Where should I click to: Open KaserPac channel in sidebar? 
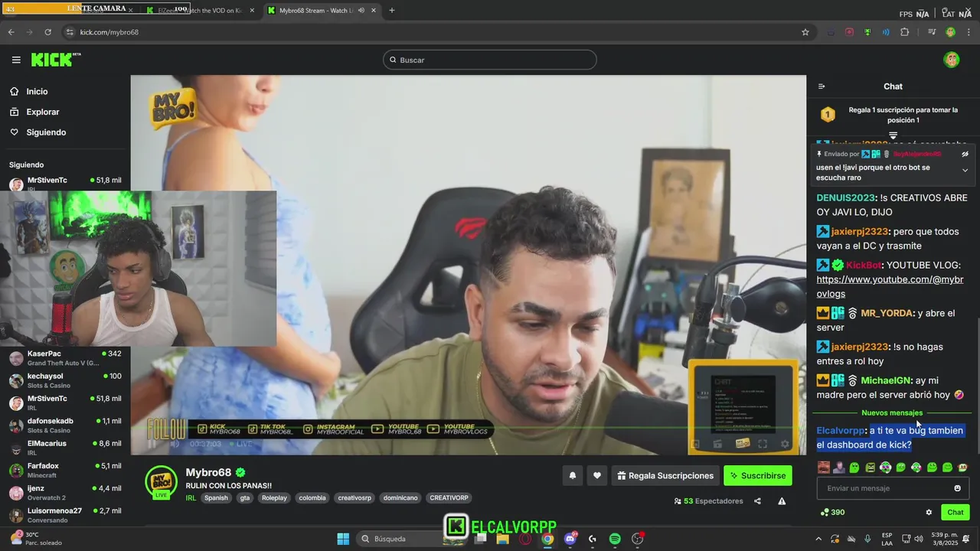click(65, 357)
